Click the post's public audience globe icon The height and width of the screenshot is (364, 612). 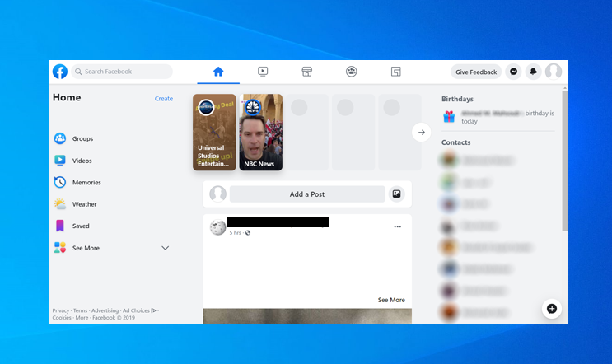coord(248,232)
